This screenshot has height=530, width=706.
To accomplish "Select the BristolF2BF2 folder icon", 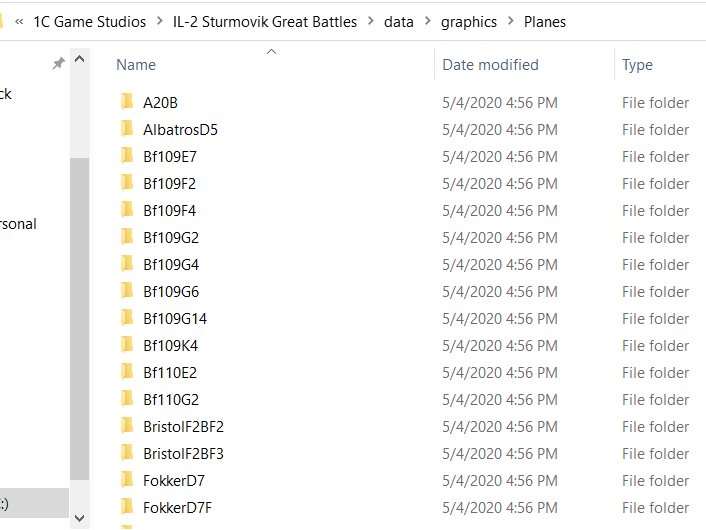I will point(127,426).
